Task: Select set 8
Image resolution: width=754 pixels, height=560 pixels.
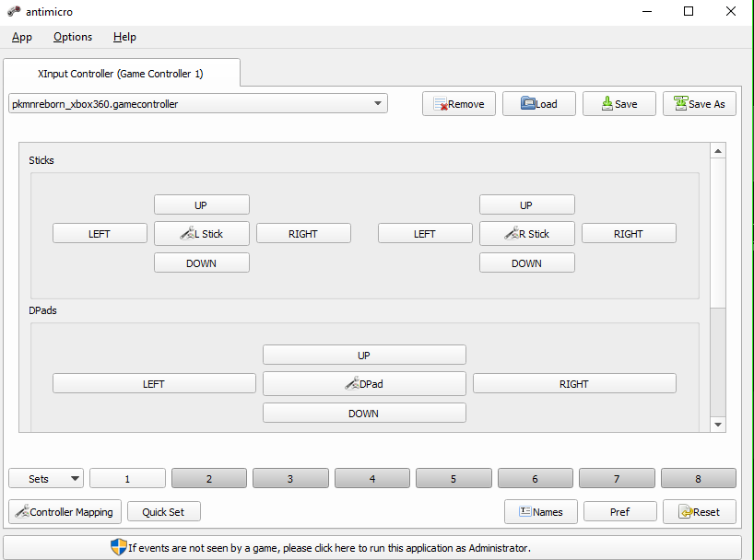Action: (698, 479)
